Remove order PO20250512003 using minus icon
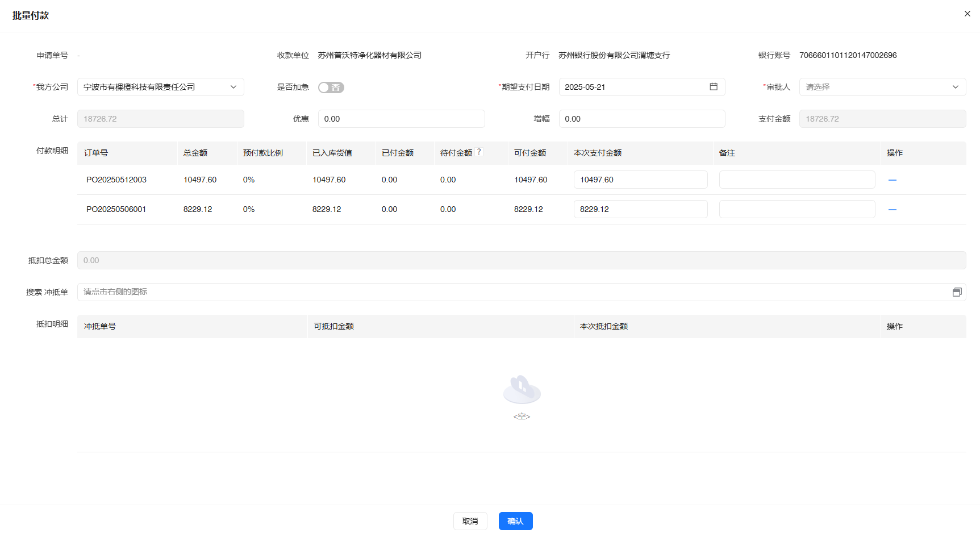 point(893,180)
